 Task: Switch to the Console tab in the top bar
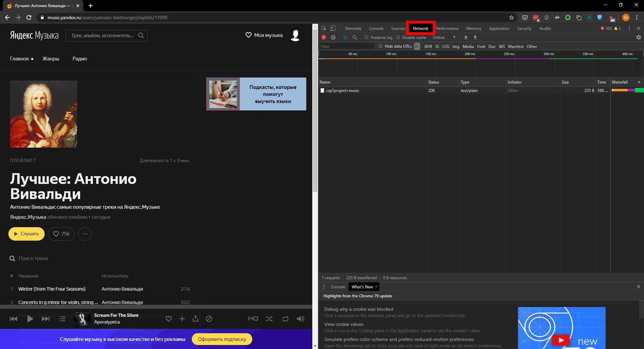click(x=376, y=29)
